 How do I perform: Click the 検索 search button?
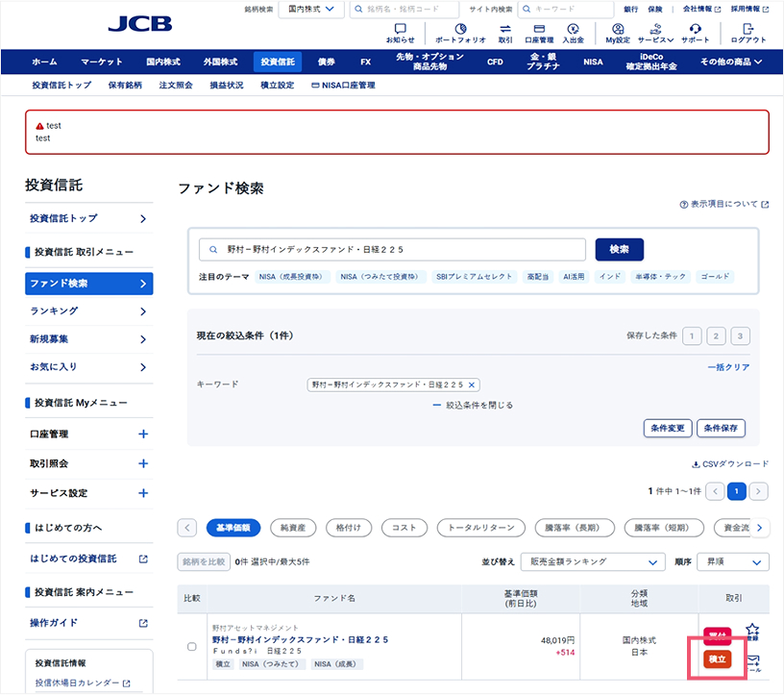click(x=619, y=249)
